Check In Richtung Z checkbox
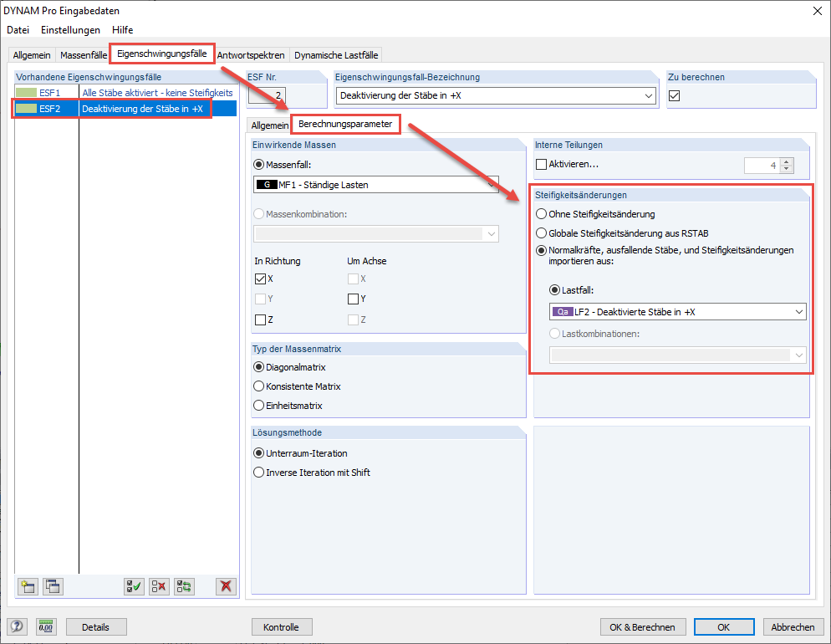The image size is (831, 644). coord(260,319)
